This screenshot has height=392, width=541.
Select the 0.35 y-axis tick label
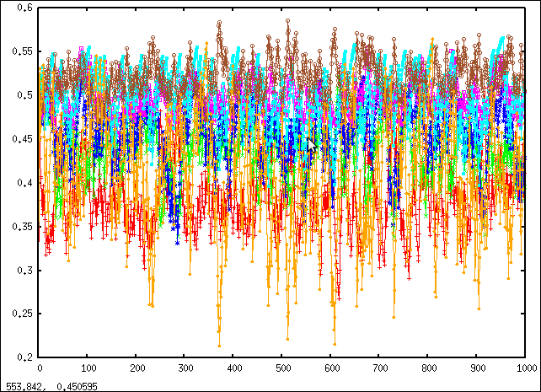pos(23,227)
